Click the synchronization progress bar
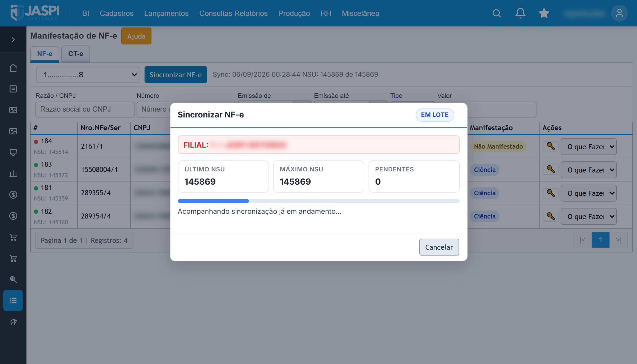 (x=318, y=201)
